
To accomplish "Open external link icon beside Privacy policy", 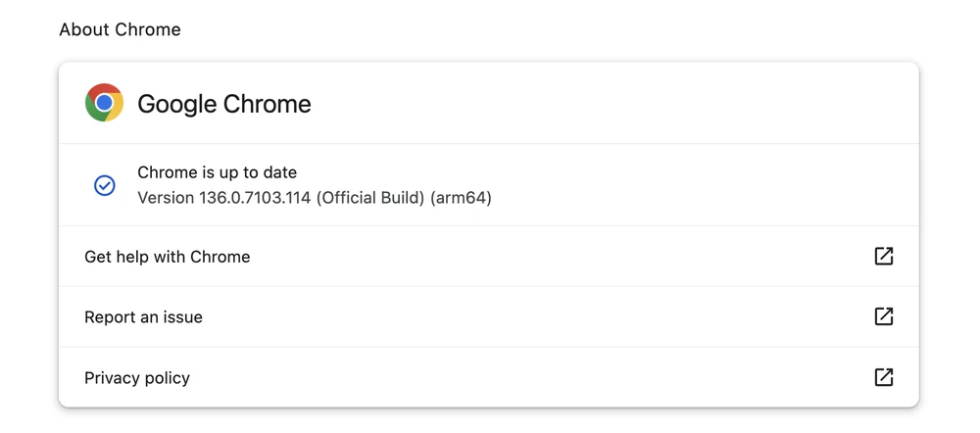I will 883,377.
